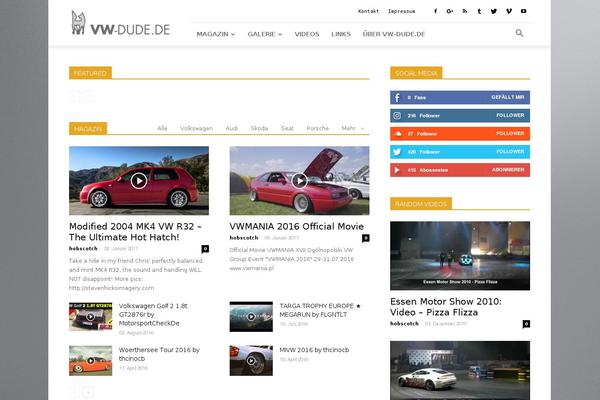Open the Twitter icon in top bar

pos(494,11)
